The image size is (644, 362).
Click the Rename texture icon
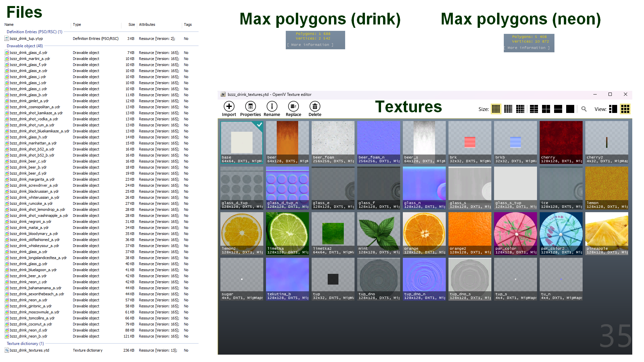[x=272, y=107]
